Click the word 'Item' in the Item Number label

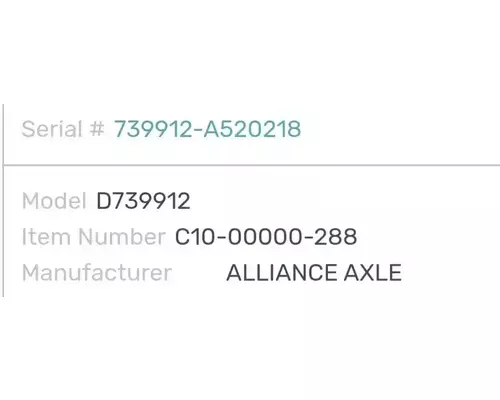[x=46, y=237]
